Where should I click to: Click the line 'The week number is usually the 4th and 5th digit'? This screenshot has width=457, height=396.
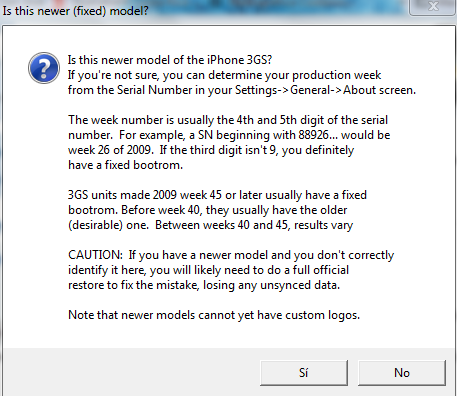coord(228,120)
